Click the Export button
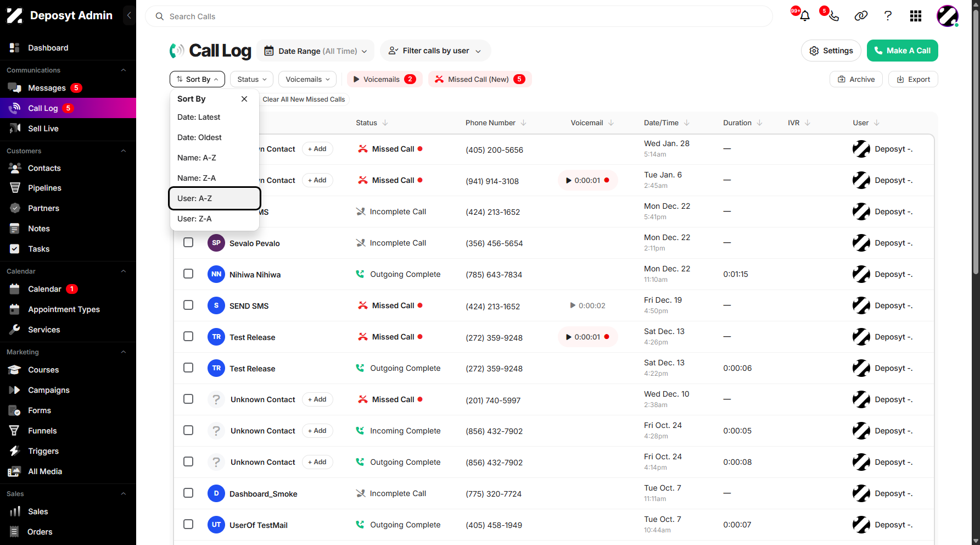Viewport: 980px width, 545px height. coord(913,79)
